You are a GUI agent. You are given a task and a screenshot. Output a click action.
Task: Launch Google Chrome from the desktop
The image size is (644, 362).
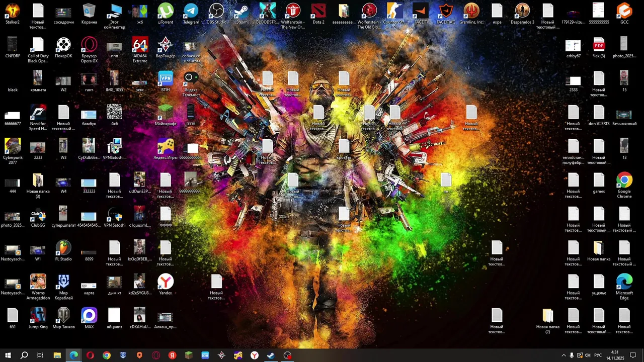pyautogui.click(x=624, y=186)
